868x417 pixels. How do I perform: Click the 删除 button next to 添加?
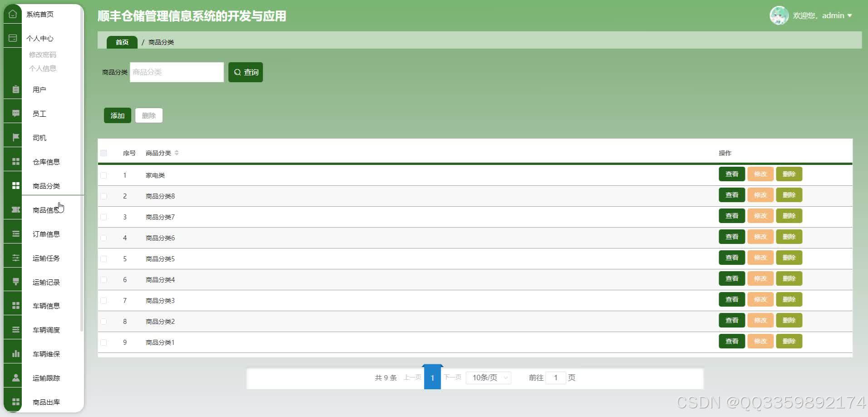(149, 115)
